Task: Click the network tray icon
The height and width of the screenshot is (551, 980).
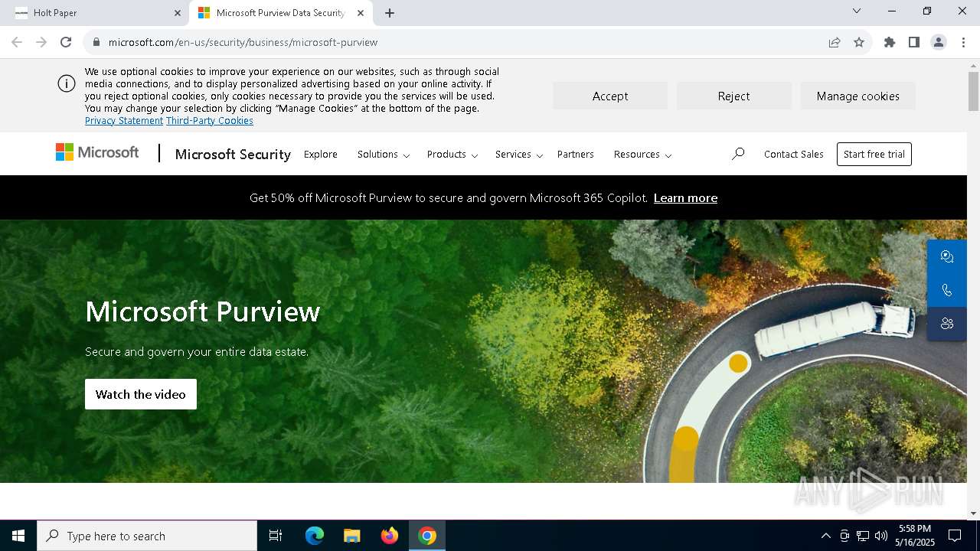Action: tap(863, 536)
